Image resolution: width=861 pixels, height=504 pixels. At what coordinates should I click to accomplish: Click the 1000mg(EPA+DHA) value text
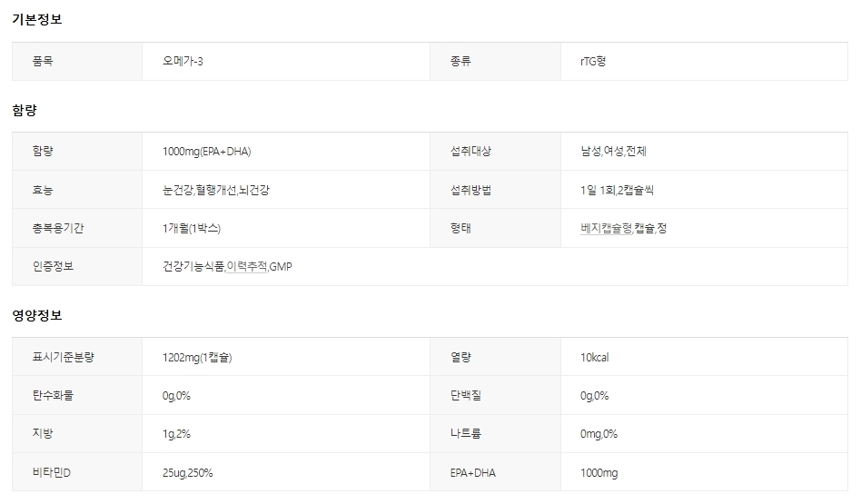206,152
